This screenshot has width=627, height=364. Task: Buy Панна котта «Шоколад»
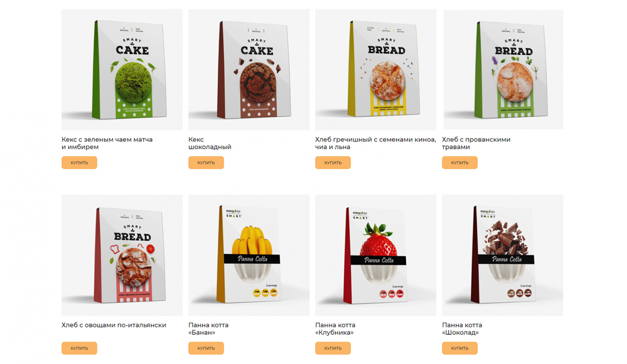(460, 348)
